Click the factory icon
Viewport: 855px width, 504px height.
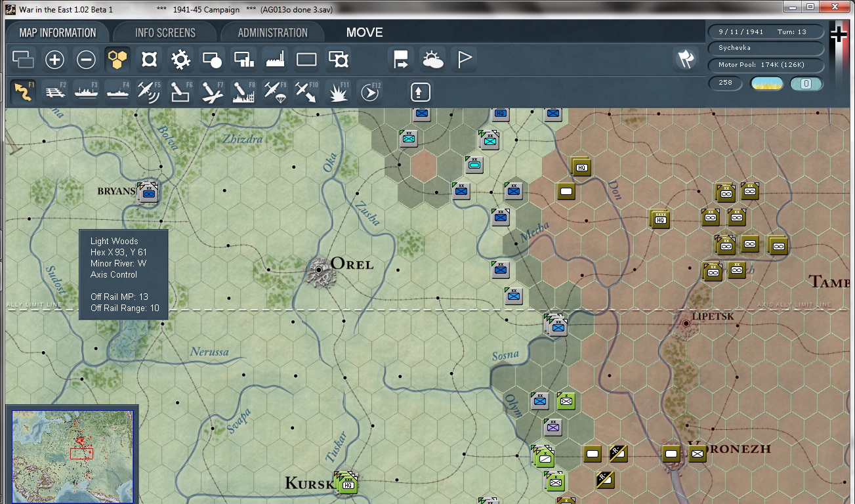coord(275,60)
